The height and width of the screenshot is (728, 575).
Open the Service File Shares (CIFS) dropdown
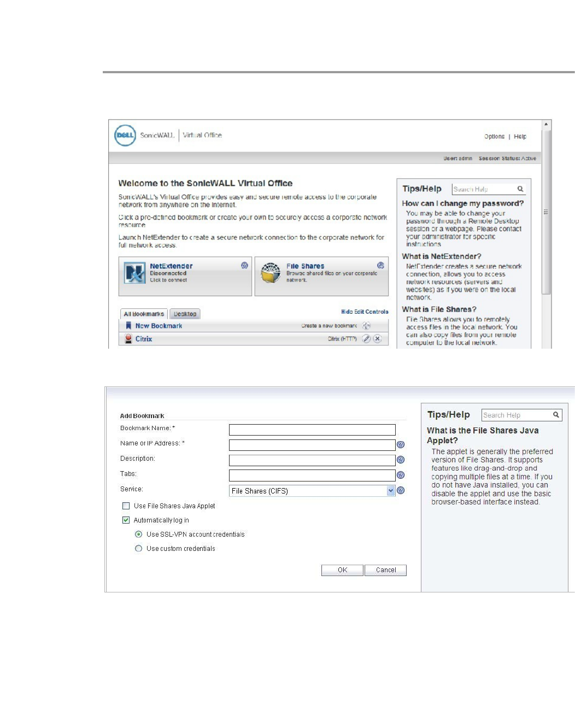[312, 491]
